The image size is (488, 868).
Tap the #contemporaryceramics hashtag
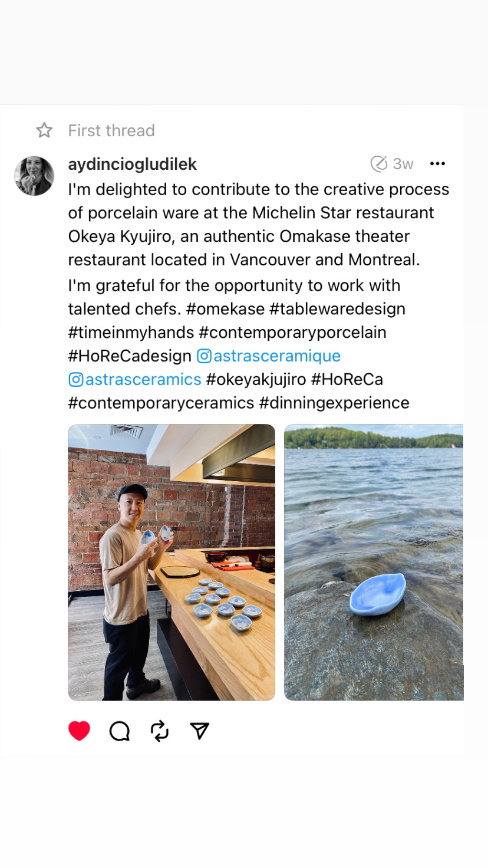(x=161, y=403)
